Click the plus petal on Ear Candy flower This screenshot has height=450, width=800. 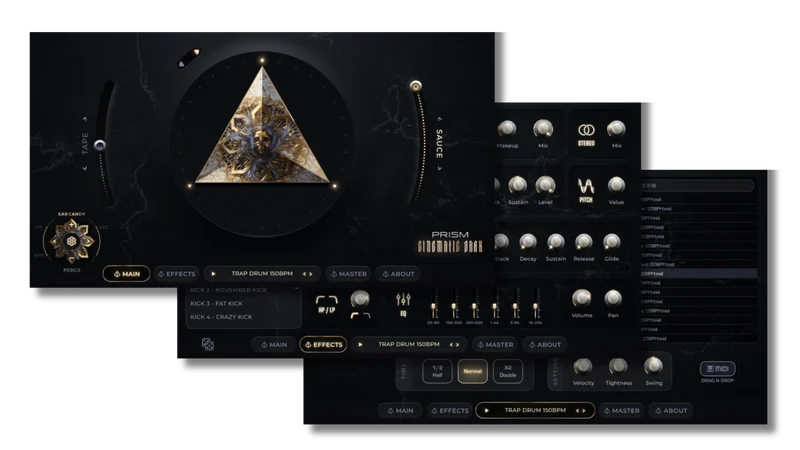click(x=72, y=224)
